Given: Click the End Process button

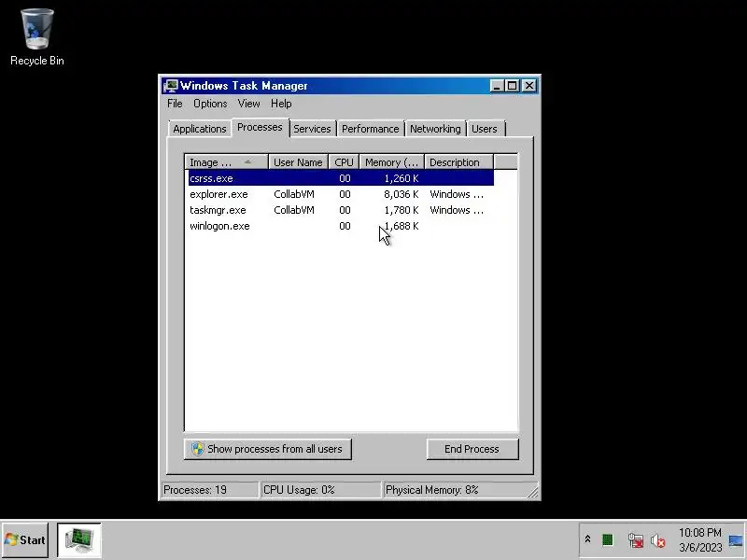Looking at the screenshot, I should [472, 449].
